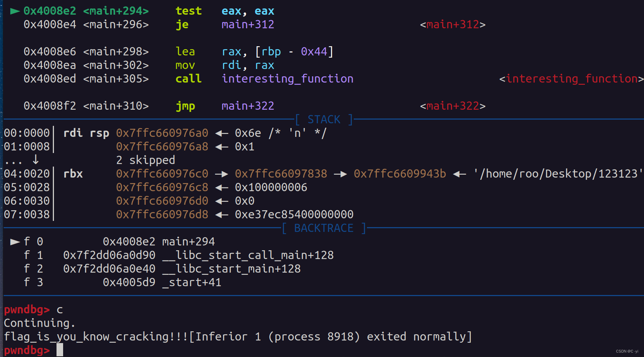Image resolution: width=644 pixels, height=357 pixels.
Task: Collapse the STACK section header
Action: (x=323, y=119)
